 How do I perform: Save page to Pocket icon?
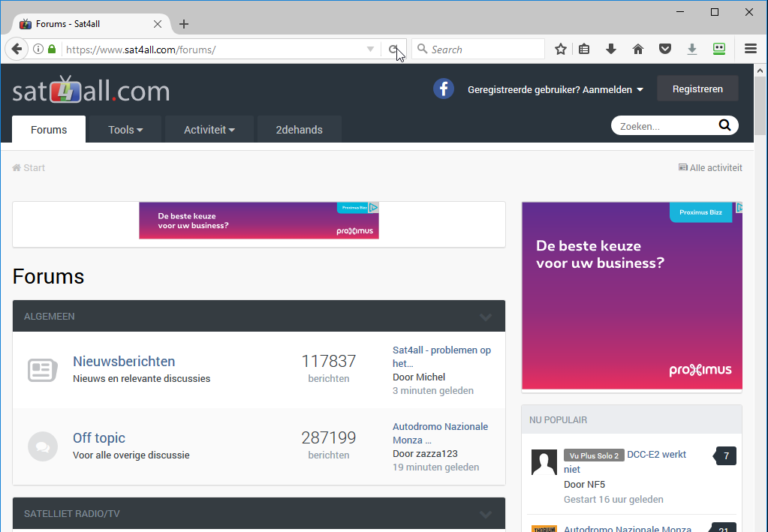pos(664,50)
